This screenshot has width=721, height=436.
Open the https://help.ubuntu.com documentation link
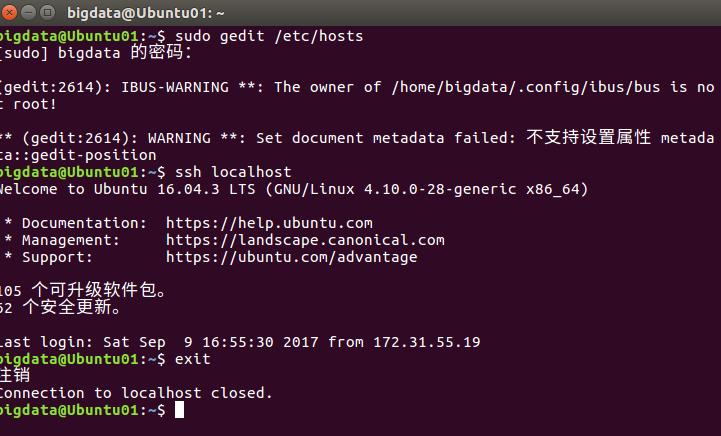click(269, 223)
